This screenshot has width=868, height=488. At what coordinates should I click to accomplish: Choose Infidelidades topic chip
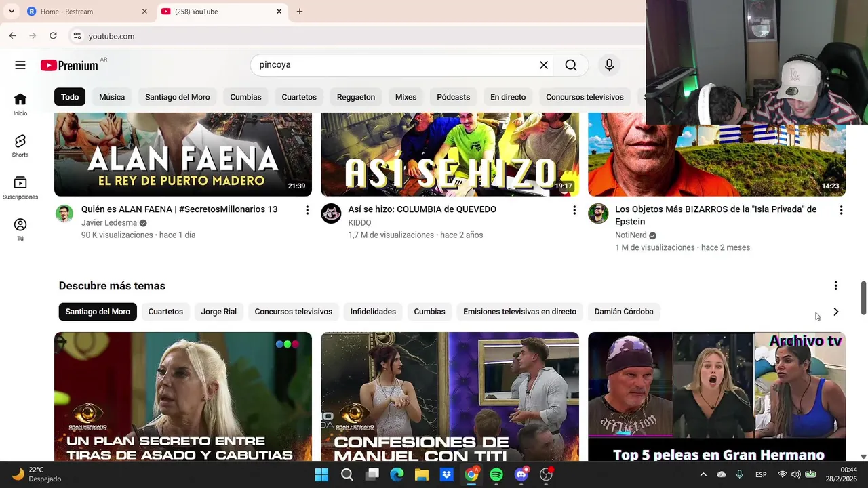coord(373,312)
